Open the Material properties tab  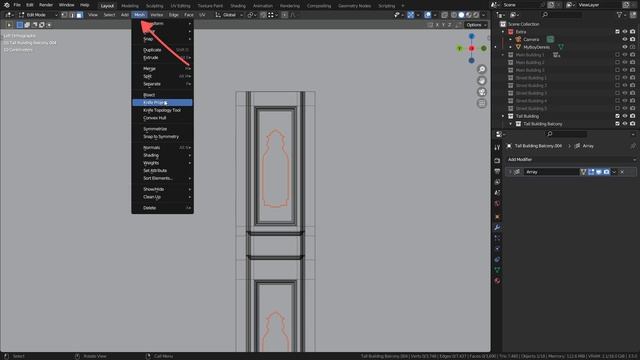click(x=497, y=280)
